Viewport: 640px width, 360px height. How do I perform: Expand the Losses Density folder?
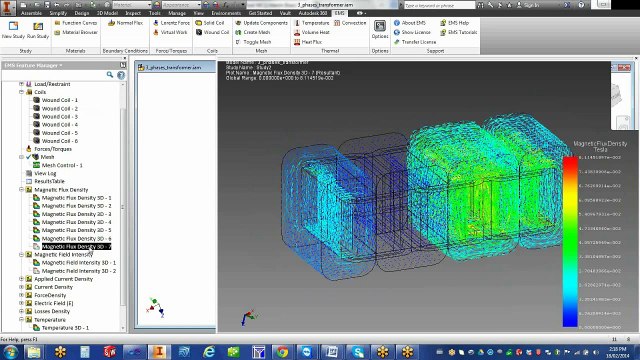(21, 311)
